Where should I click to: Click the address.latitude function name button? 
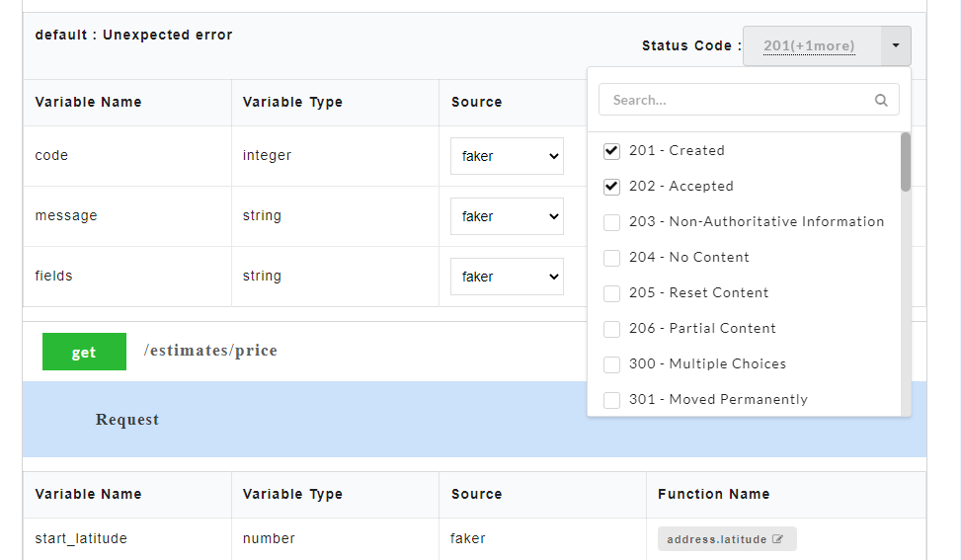(x=727, y=539)
